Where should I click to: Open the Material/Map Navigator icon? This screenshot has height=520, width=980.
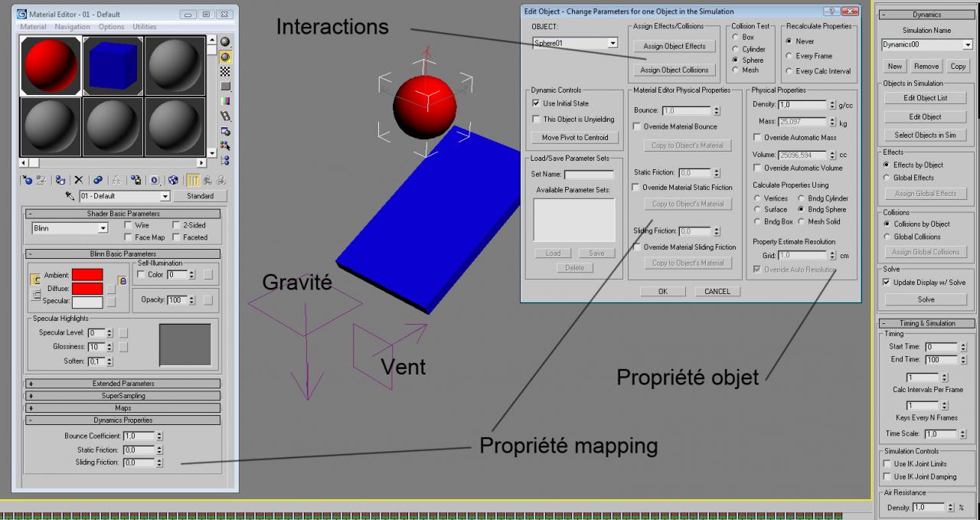click(226, 160)
